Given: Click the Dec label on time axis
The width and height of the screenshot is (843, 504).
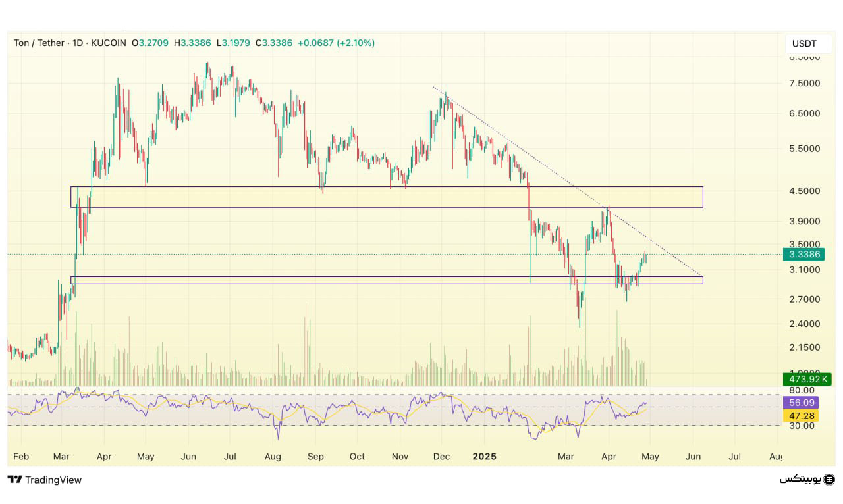Looking at the screenshot, I should point(441,456).
